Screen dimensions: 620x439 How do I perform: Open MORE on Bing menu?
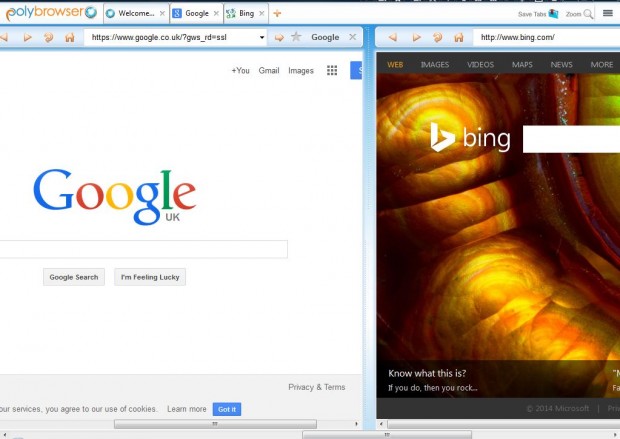click(602, 64)
